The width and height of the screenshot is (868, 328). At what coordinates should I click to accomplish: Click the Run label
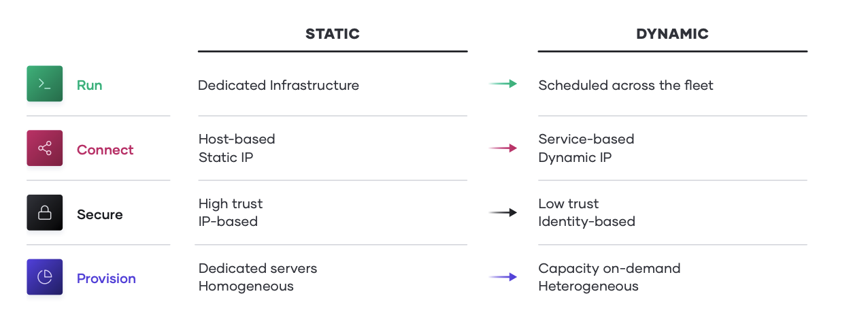[x=89, y=85]
